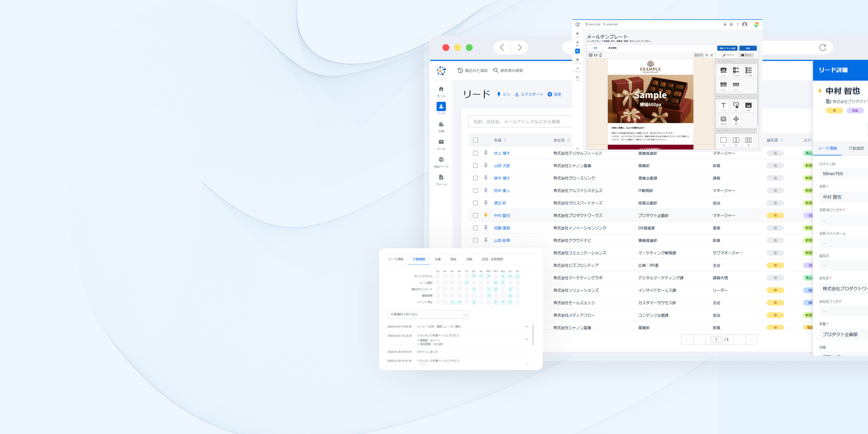Click the activity list scrollbar
Image resolution: width=868 pixels, height=434 pixels.
pos(533,334)
